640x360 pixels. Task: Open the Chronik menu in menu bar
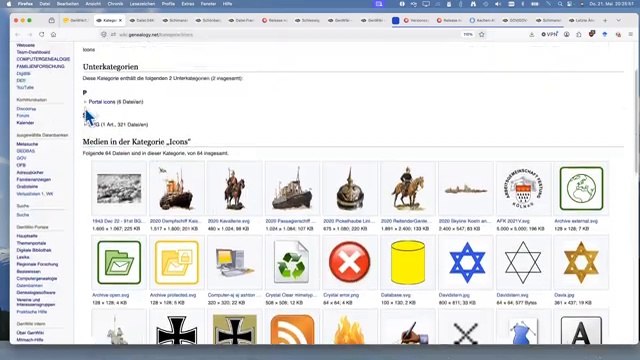pyautogui.click(x=115, y=4)
